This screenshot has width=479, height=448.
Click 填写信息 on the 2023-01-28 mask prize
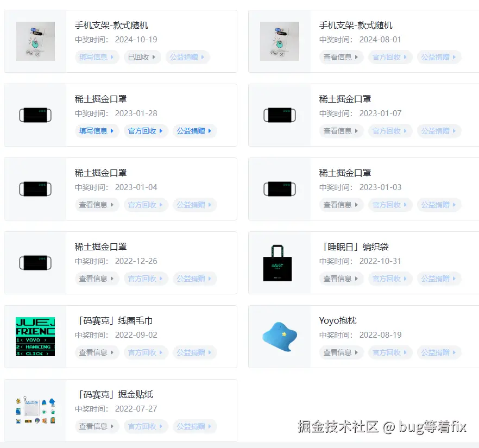[x=96, y=131]
